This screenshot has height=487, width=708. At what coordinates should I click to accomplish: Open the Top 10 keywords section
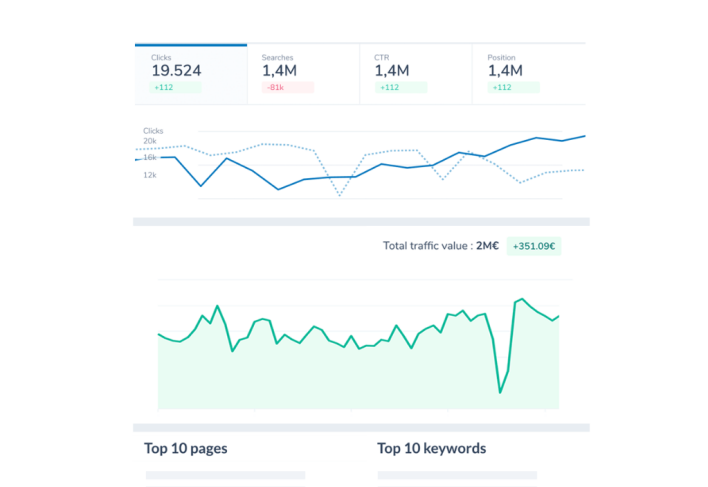pos(432,449)
